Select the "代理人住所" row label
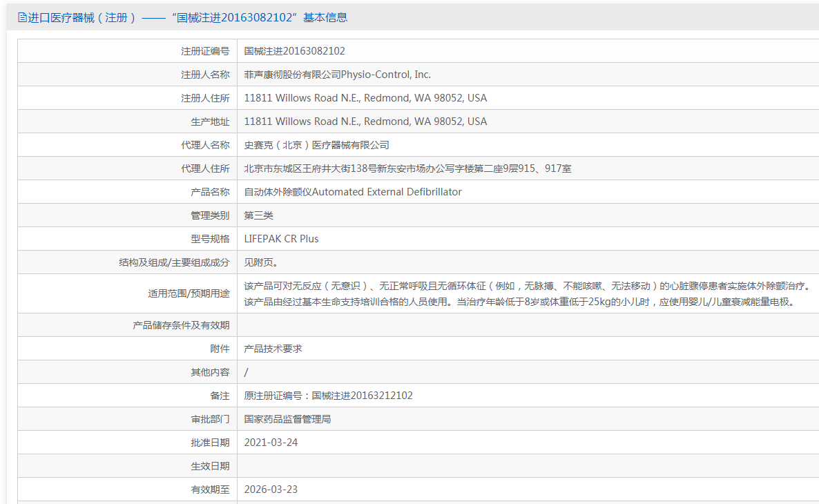 pos(205,168)
